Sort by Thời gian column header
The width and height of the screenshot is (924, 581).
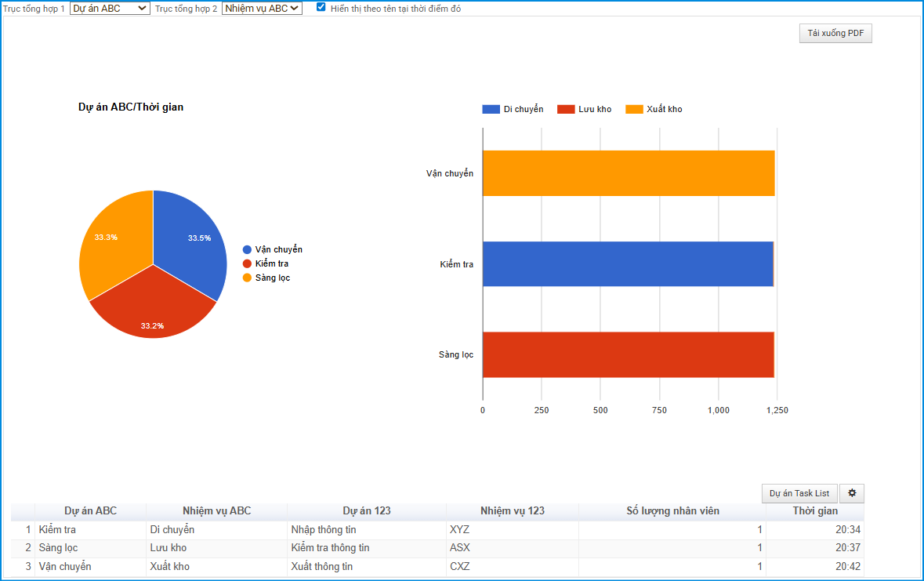[814, 510]
